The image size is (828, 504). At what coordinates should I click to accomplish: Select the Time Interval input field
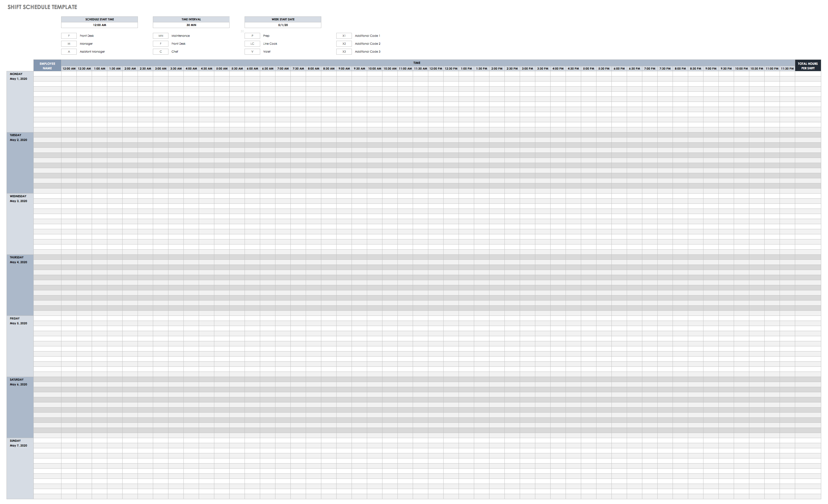pos(191,25)
